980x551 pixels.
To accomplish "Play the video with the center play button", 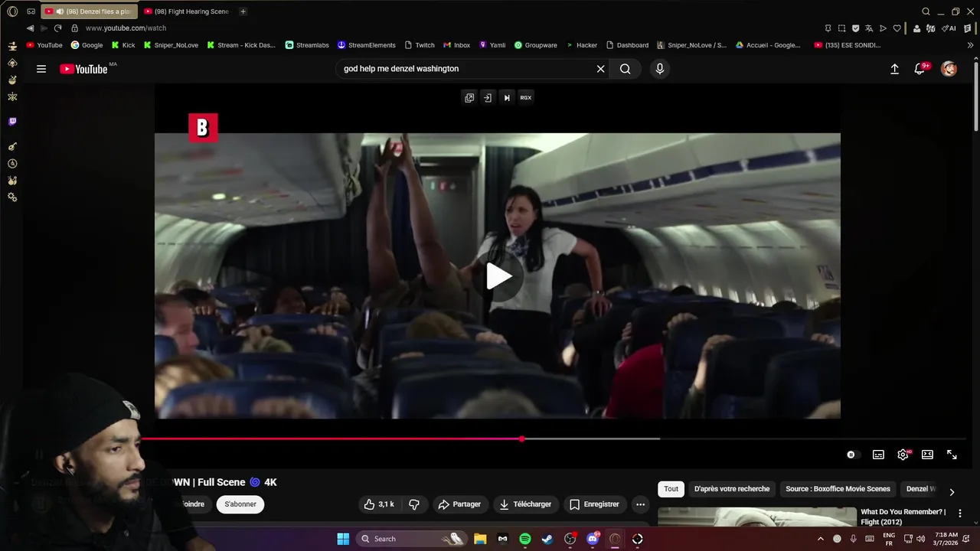I will click(498, 276).
